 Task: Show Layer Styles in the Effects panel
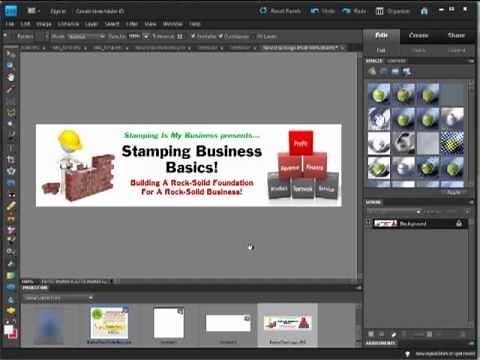(384, 71)
